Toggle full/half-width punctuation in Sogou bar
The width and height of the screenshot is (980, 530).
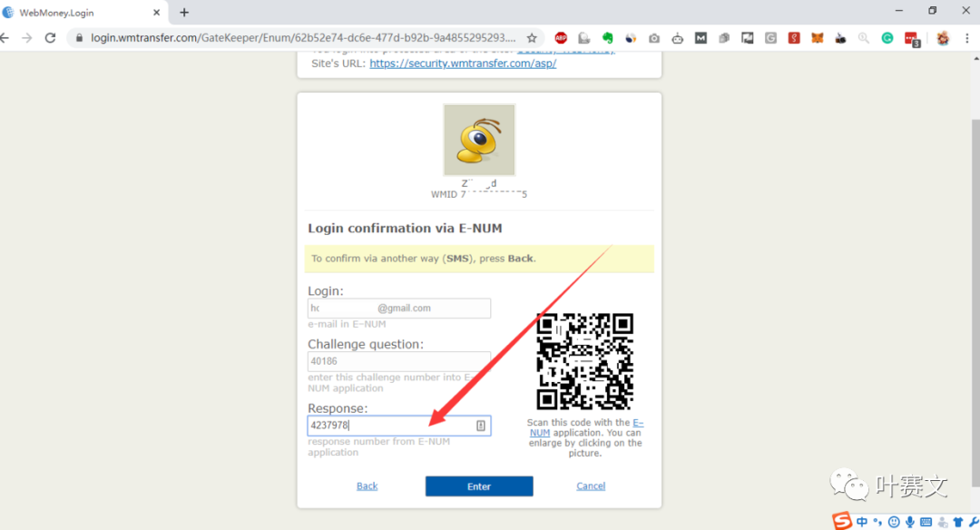tap(877, 522)
